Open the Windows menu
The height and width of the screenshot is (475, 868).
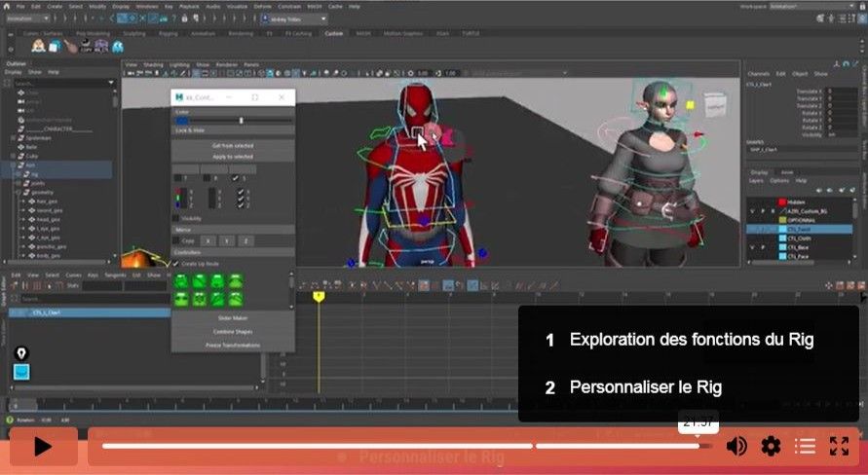tap(147, 7)
